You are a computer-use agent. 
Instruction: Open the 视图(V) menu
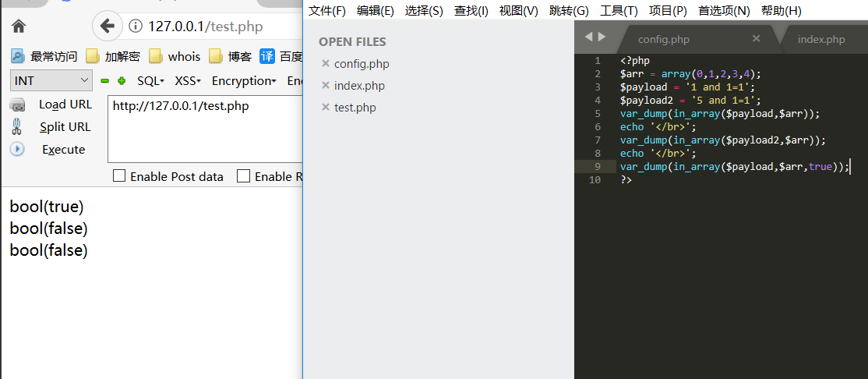pyautogui.click(x=518, y=11)
